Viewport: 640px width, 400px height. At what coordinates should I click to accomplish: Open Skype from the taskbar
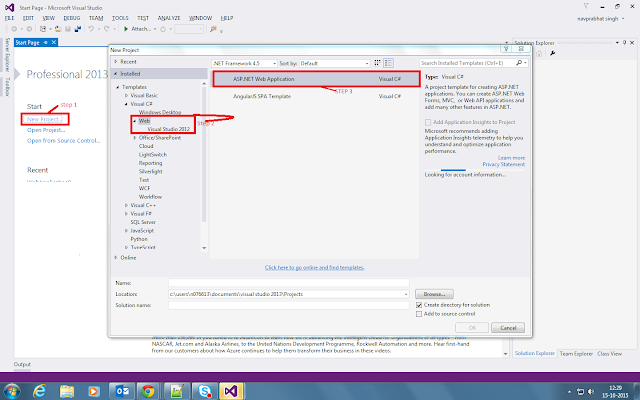click(204, 391)
